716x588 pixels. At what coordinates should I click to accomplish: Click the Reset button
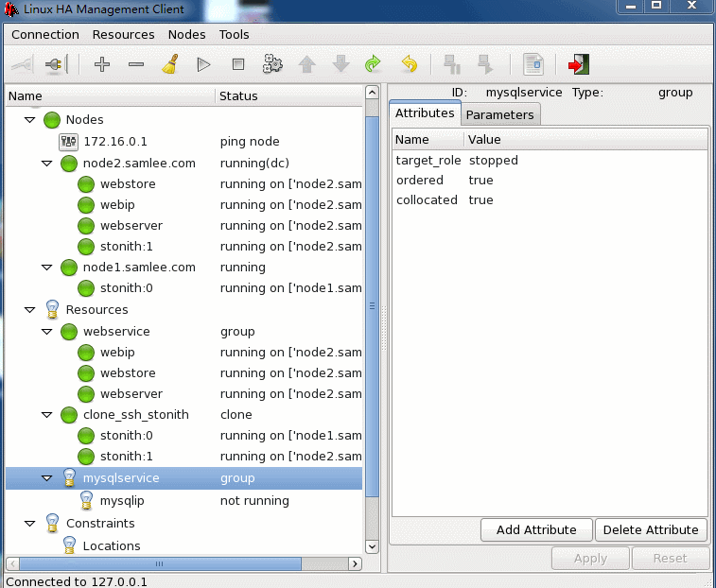point(670,559)
